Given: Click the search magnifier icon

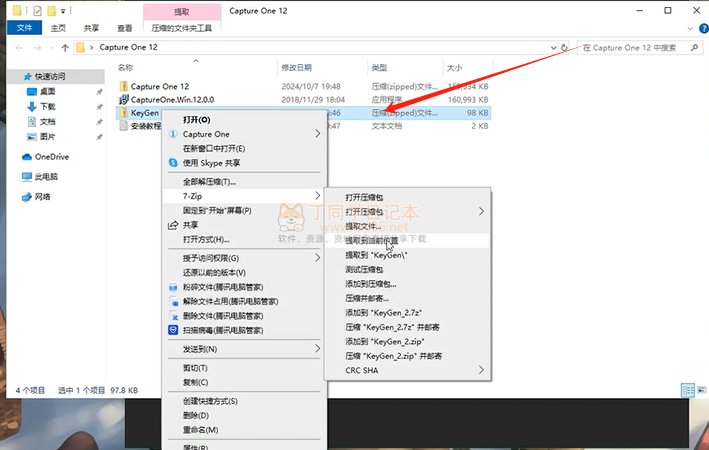Looking at the screenshot, I should point(695,47).
